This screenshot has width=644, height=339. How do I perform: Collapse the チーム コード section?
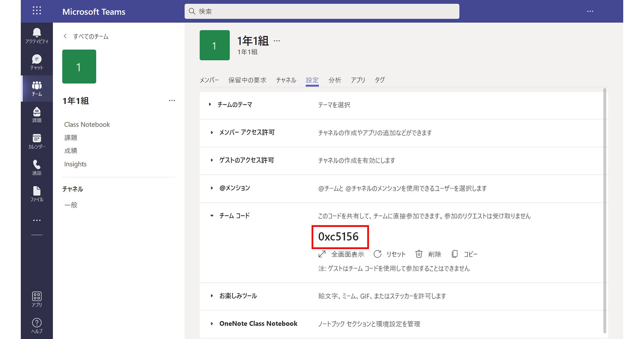point(212,216)
